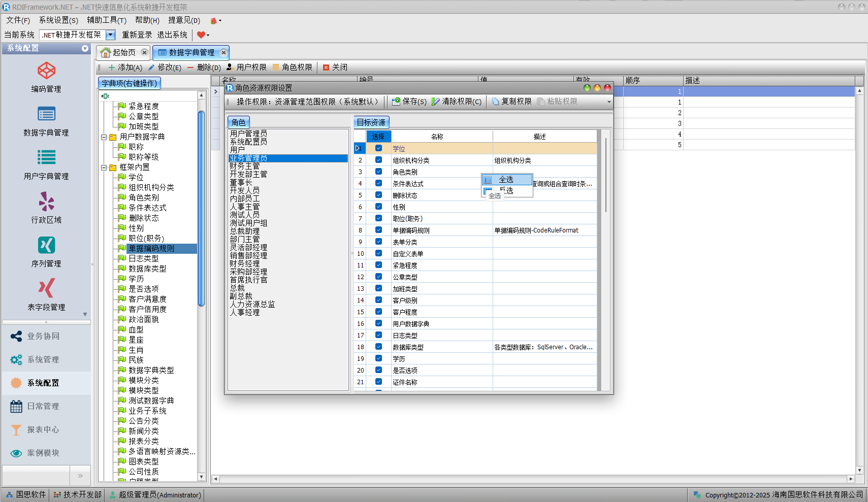Click the 重新登录 button
Viewport: 868px width, 502px height.
pyautogui.click(x=137, y=35)
